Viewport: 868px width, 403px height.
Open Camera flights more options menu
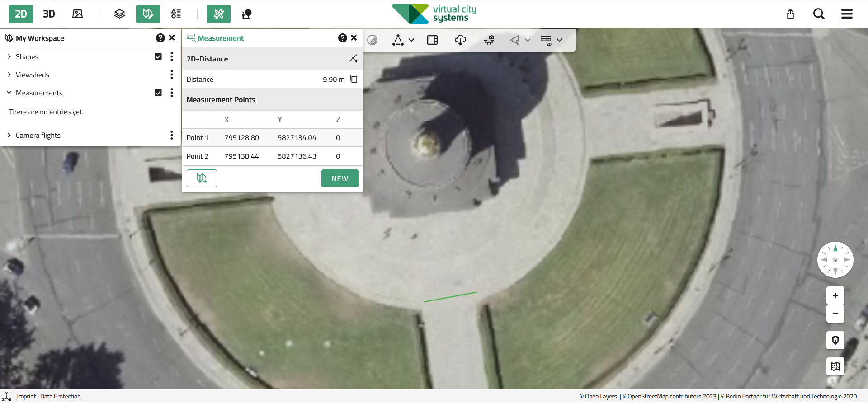[x=172, y=135]
